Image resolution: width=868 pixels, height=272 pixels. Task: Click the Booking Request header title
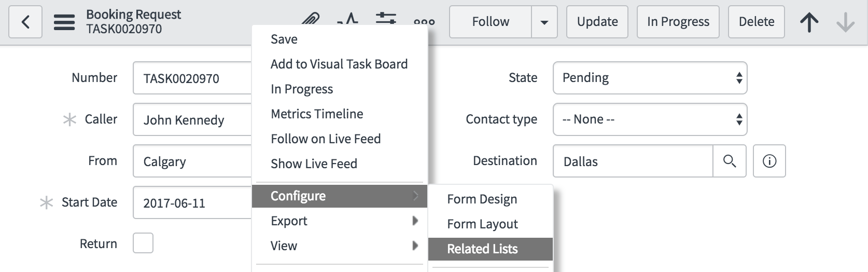tap(133, 15)
